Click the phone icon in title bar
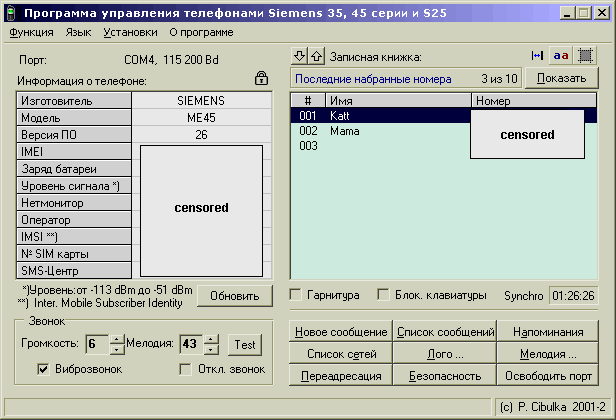The width and height of the screenshot is (616, 420). click(11, 13)
